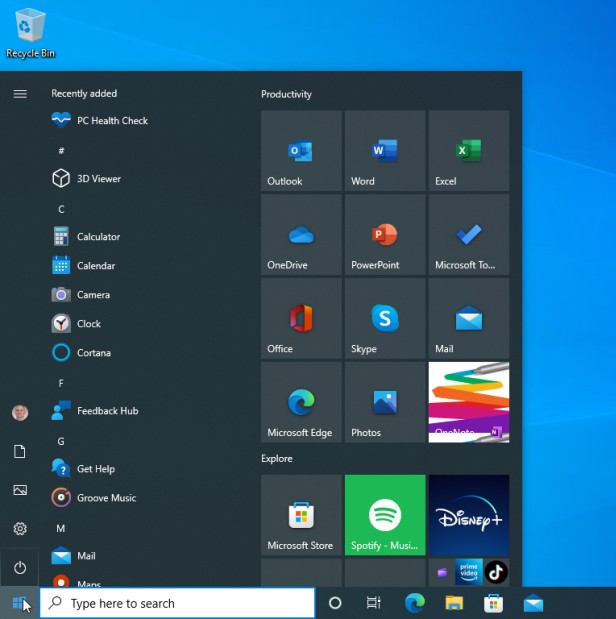
Task: Launch the Skype tile
Action: tap(384, 319)
